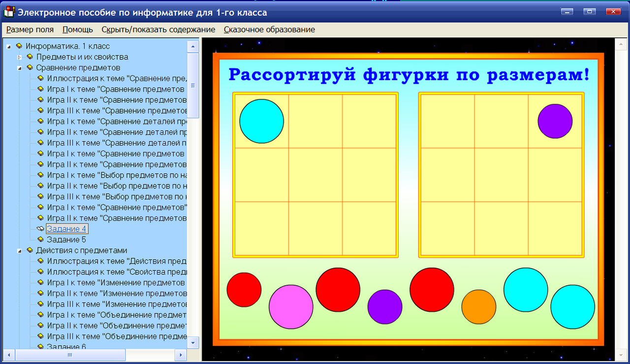
Task: Select "Сказочное образование" in the menu bar
Action: pos(269,30)
